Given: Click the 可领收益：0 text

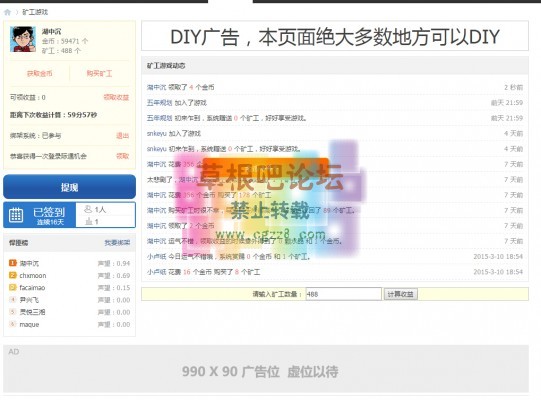Looking at the screenshot, I should coord(28,97).
